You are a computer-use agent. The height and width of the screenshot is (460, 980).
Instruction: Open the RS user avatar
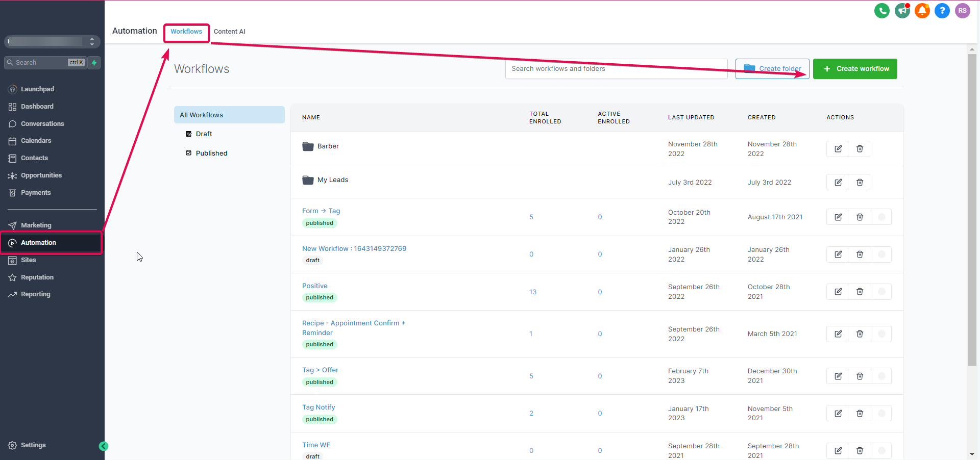coord(962,11)
